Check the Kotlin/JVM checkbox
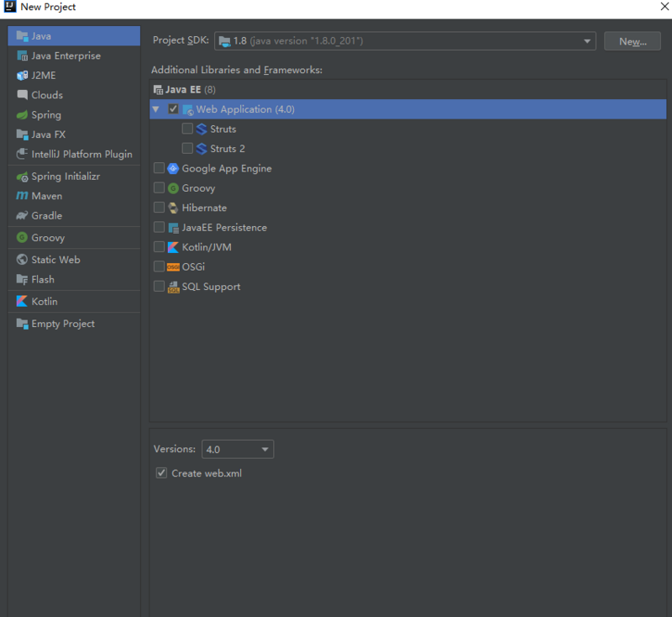 tap(159, 247)
